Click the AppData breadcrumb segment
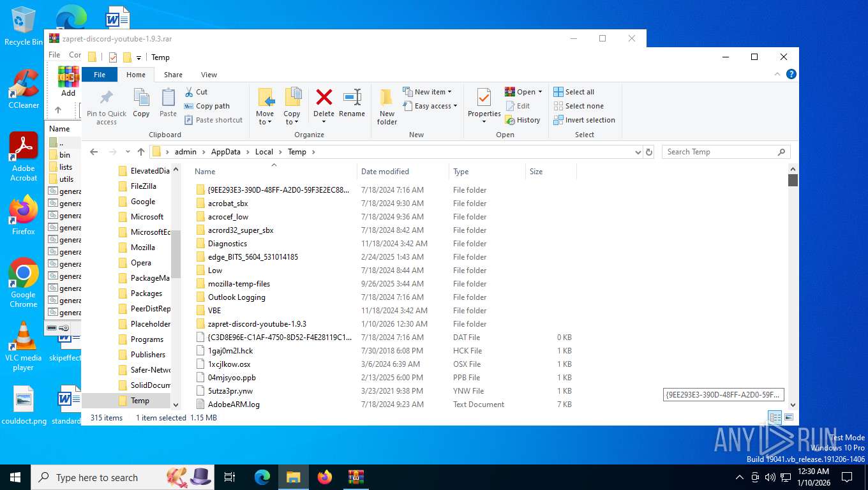868x490 pixels. pyautogui.click(x=226, y=152)
